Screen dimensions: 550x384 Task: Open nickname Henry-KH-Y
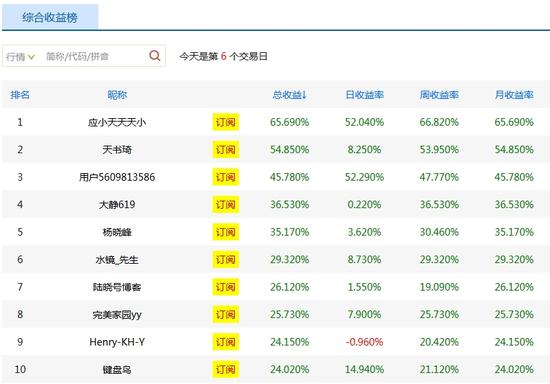[117, 342]
